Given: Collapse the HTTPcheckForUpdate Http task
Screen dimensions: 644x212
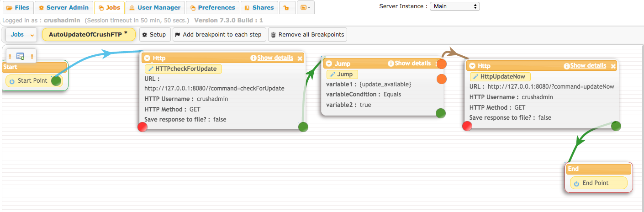Looking at the screenshot, I should tap(147, 58).
